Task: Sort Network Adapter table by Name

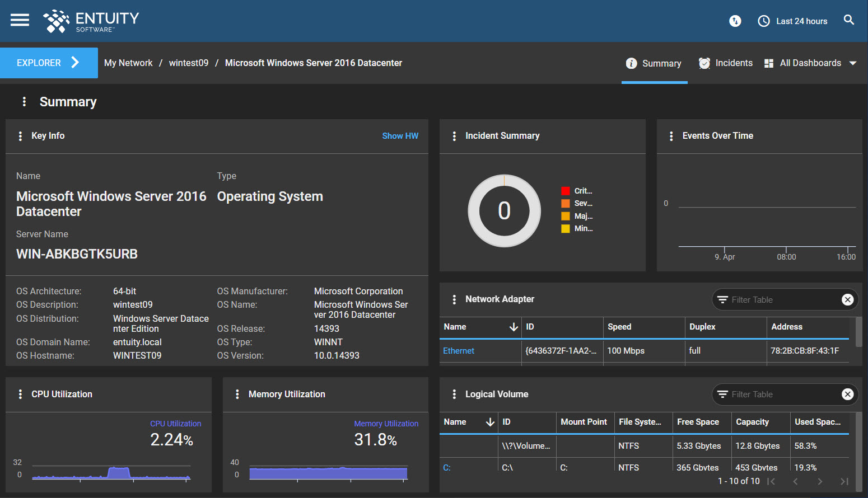Action: pyautogui.click(x=480, y=327)
